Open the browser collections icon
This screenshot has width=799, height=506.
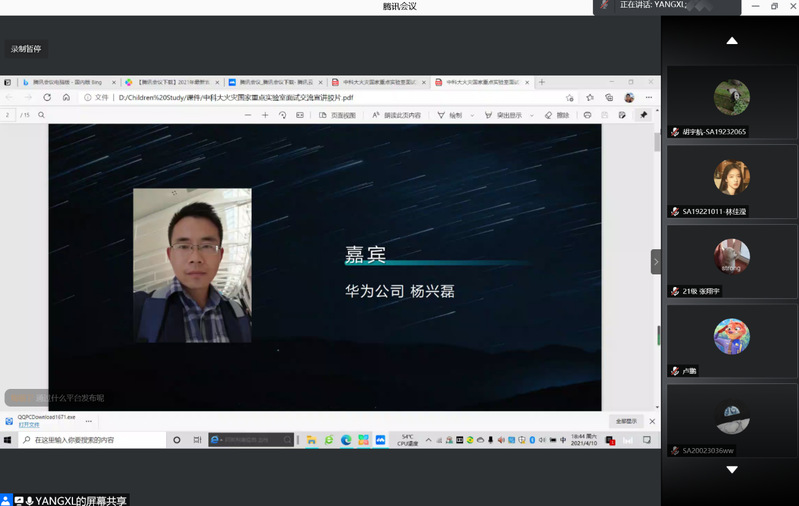click(609, 97)
